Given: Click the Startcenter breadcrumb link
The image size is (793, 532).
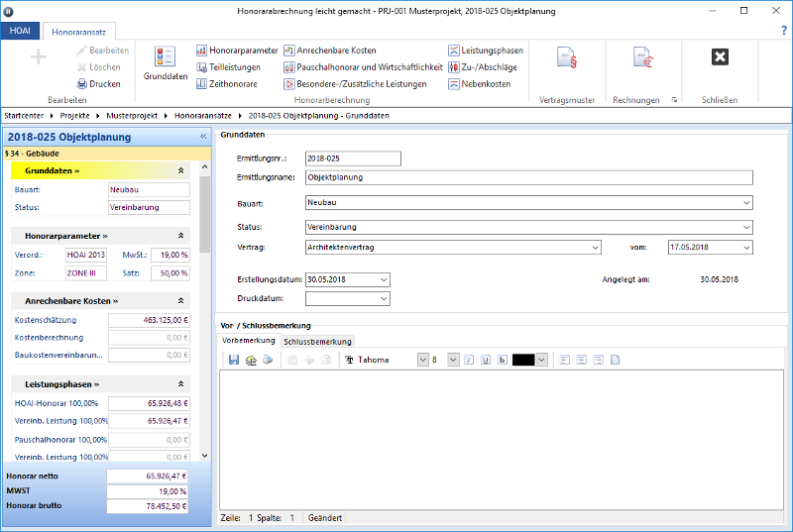Looking at the screenshot, I should 25,116.
